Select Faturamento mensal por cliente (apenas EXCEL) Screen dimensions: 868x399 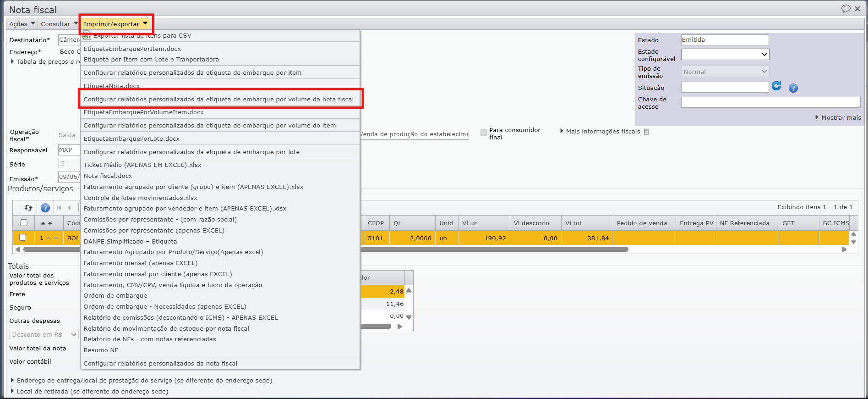(x=220, y=274)
